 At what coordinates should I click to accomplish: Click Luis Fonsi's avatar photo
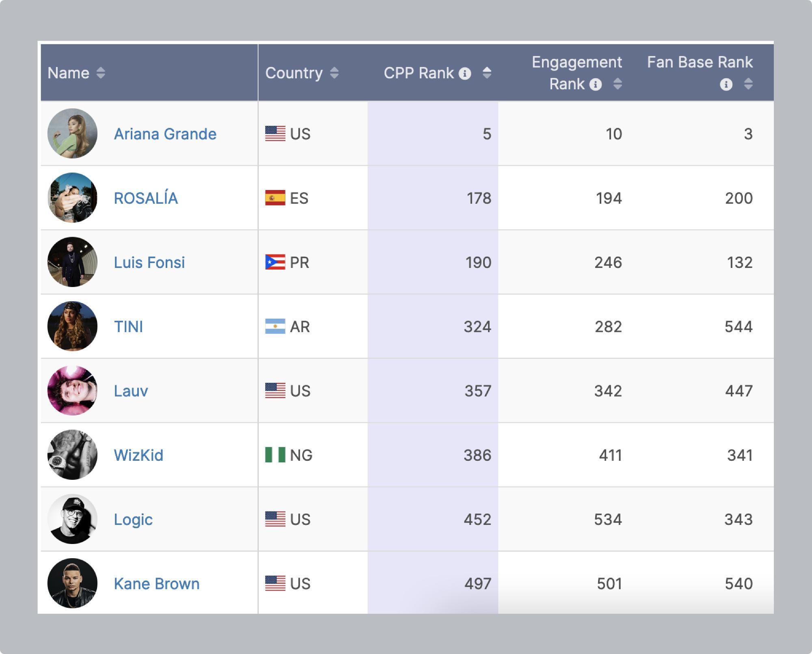click(x=72, y=262)
